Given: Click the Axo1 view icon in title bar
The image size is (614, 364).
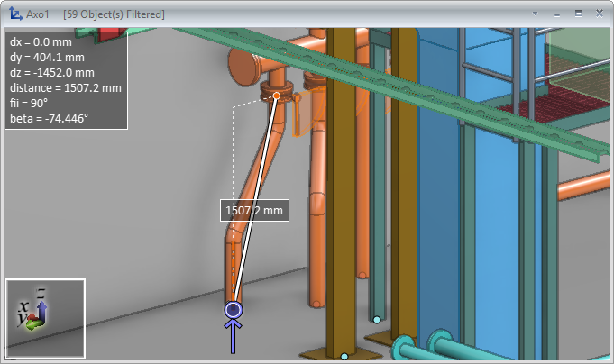Looking at the screenshot, I should point(15,14).
